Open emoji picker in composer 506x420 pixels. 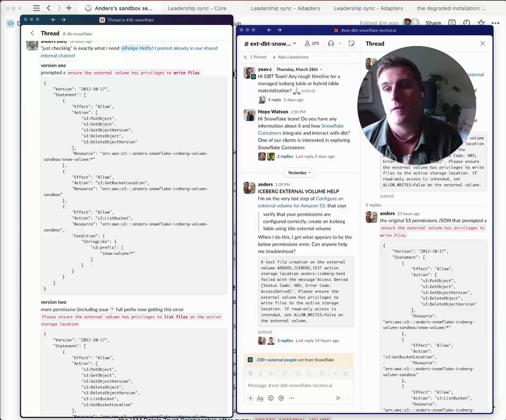click(271, 398)
